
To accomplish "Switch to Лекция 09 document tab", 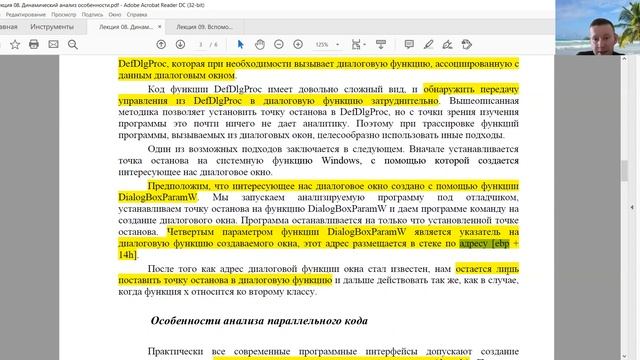I will pyautogui.click(x=204, y=27).
